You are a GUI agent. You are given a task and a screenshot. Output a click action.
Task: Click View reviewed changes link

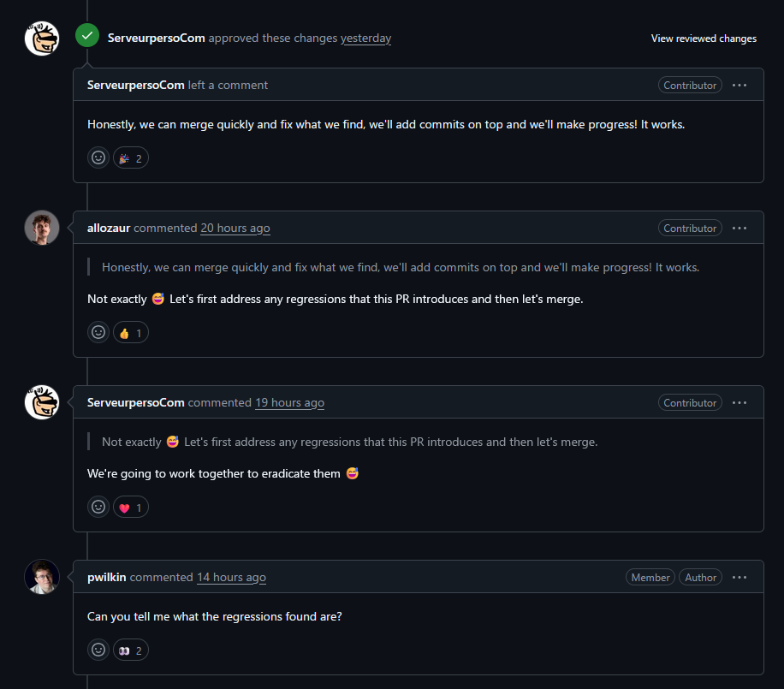click(704, 39)
